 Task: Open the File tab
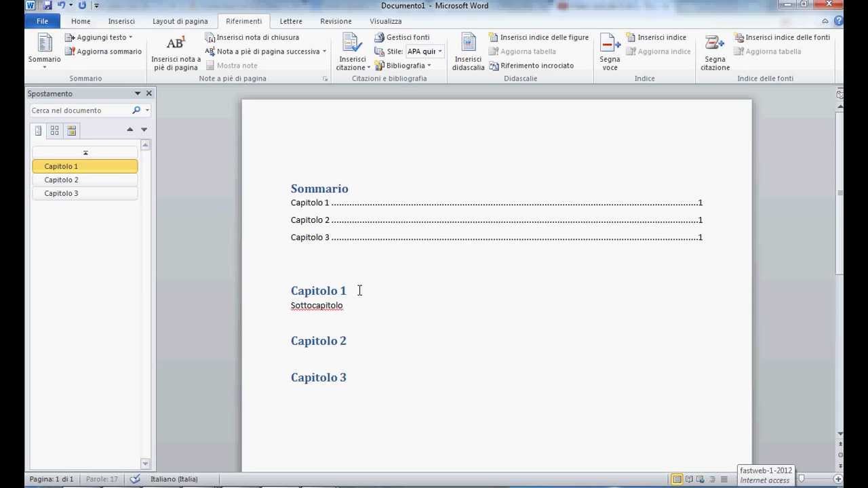coord(42,21)
